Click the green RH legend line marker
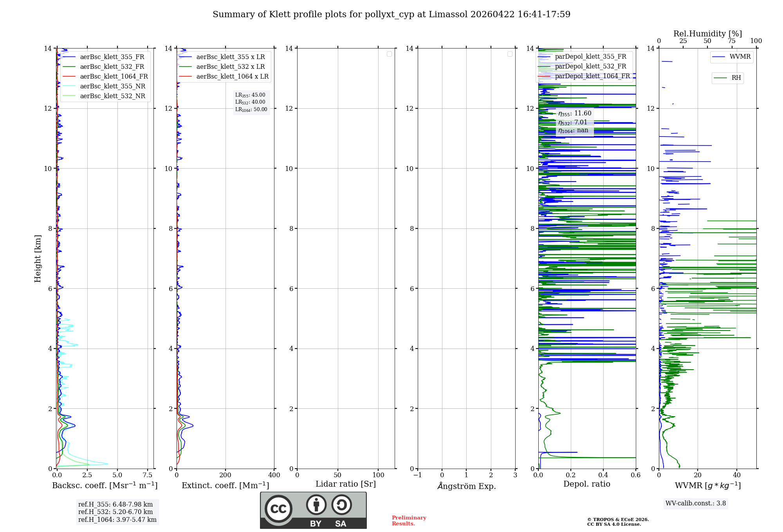Image resolution: width=783 pixels, height=532 pixels. (720, 78)
